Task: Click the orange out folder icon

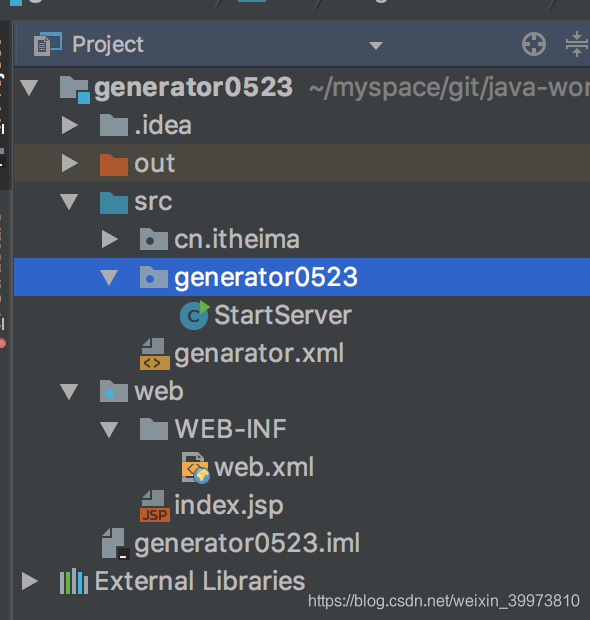Action: point(114,164)
